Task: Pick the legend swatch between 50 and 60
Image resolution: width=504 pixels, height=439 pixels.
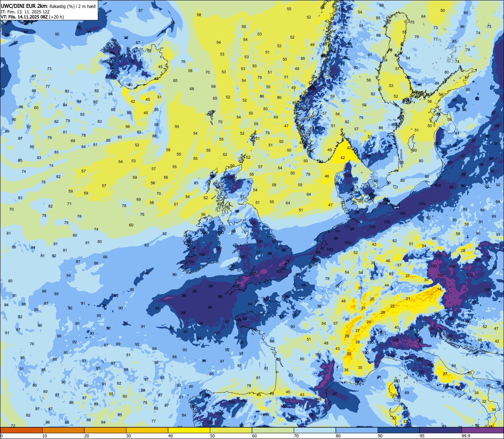Action: (231, 430)
